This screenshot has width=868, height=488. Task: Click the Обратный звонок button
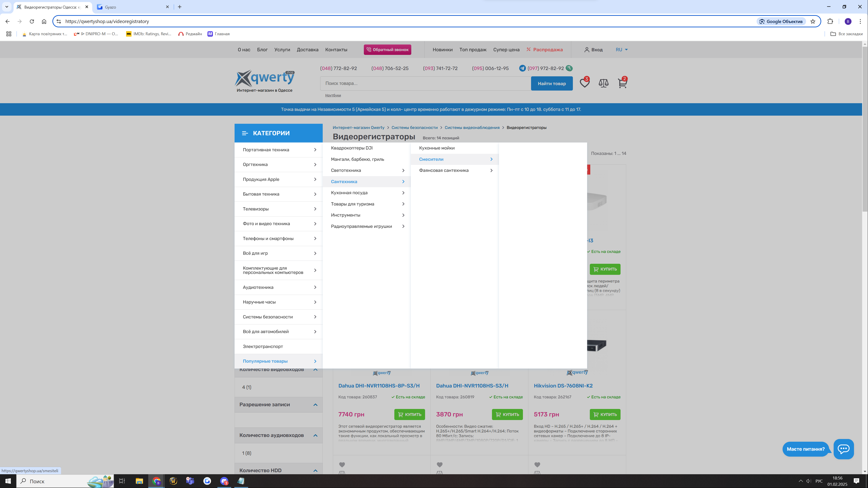[x=387, y=49]
